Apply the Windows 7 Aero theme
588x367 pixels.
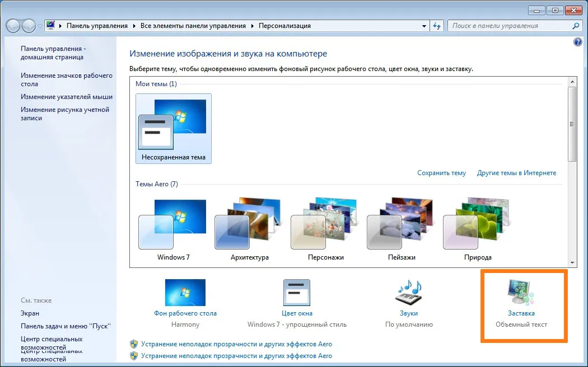173,230
